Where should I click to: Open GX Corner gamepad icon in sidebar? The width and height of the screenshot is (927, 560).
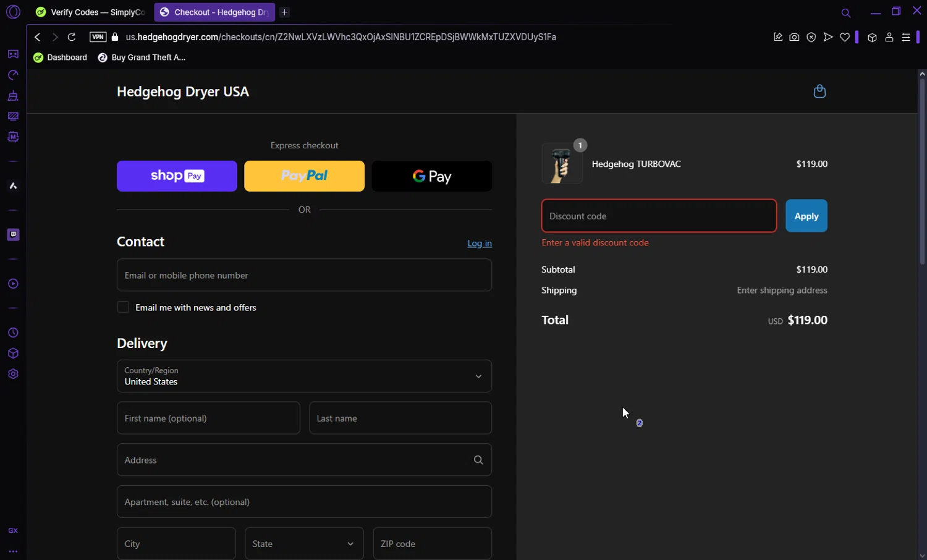point(13,54)
